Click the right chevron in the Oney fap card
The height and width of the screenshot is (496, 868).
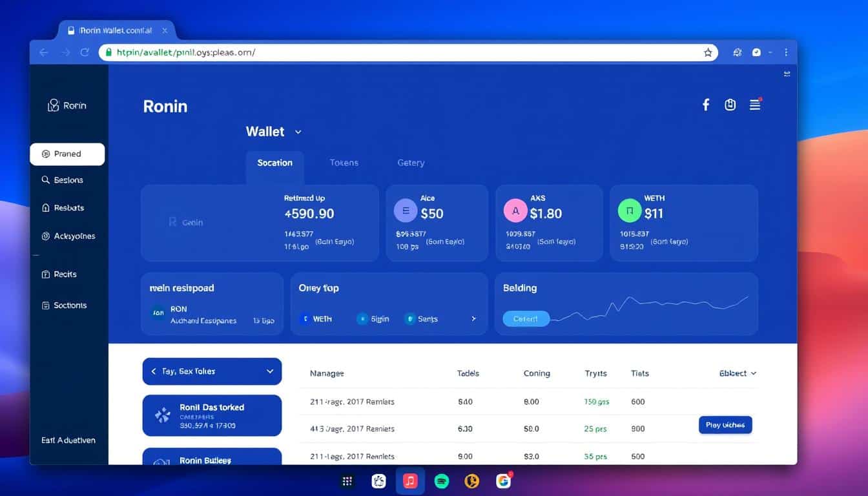[473, 319]
